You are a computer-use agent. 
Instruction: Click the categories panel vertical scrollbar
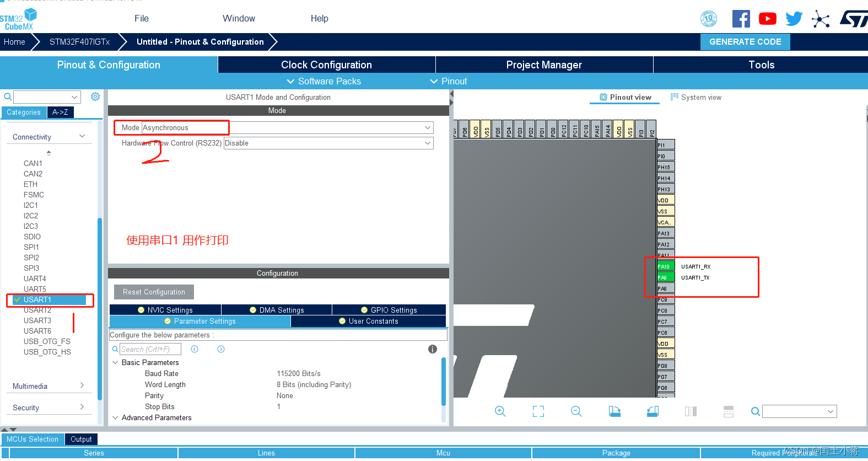tap(100, 309)
